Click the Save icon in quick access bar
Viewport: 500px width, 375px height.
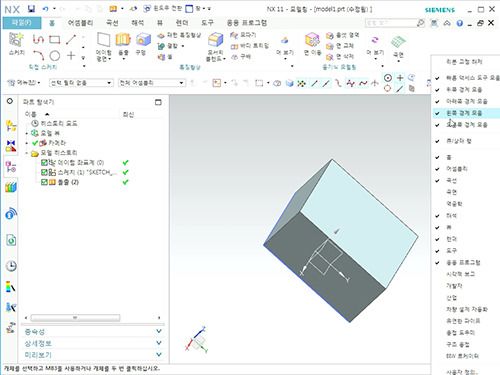[x=31, y=9]
